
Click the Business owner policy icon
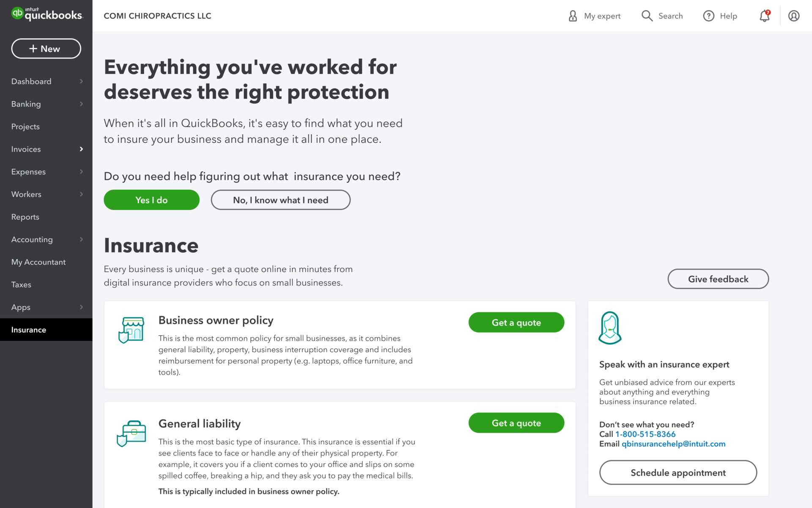click(x=130, y=329)
